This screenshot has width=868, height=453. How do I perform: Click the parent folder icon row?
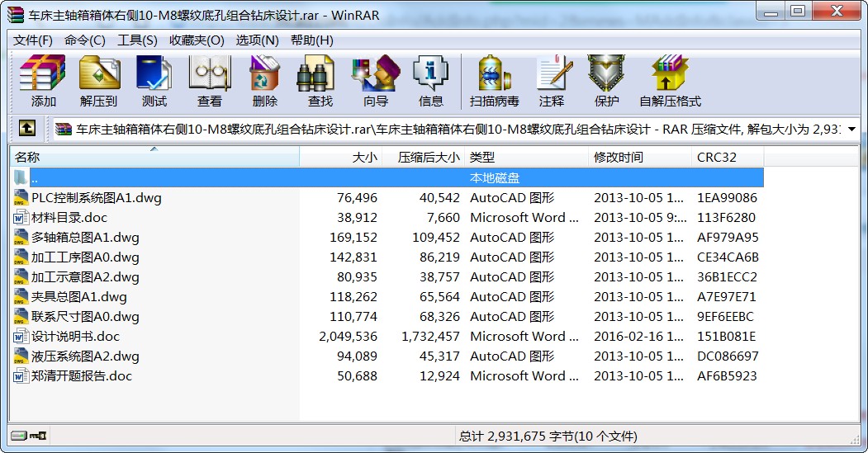(387, 177)
